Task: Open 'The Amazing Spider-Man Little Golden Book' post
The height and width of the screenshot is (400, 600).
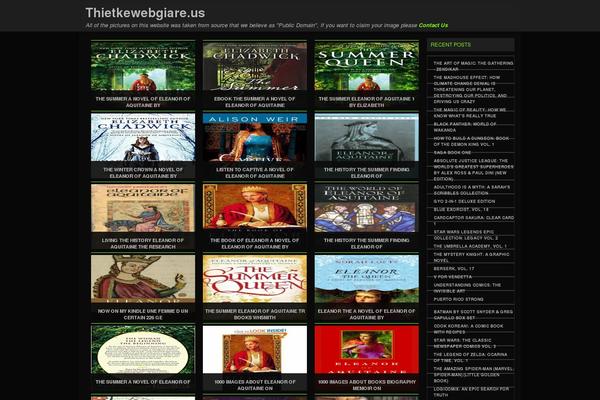Action: pos(473,375)
